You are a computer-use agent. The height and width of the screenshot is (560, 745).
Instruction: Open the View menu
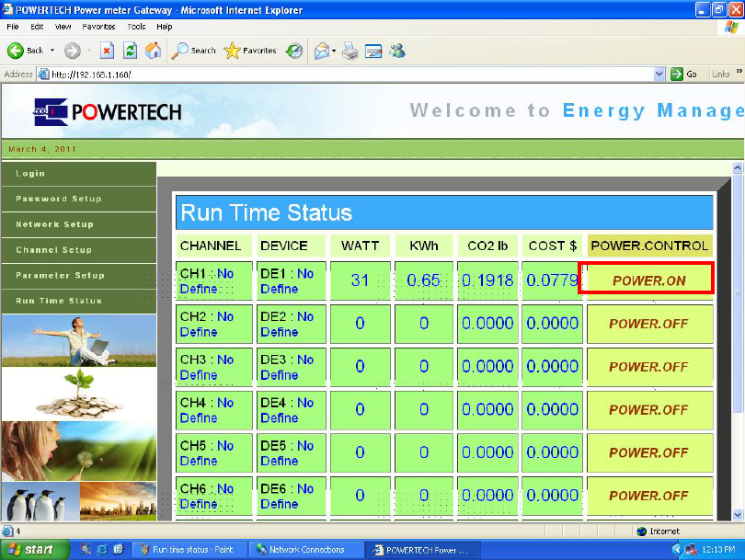(63, 27)
